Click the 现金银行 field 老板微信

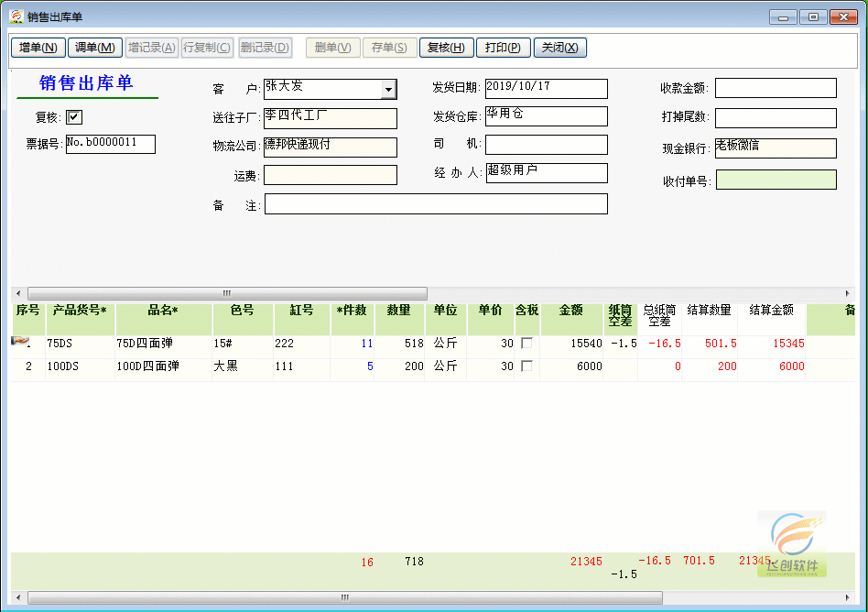tap(776, 148)
